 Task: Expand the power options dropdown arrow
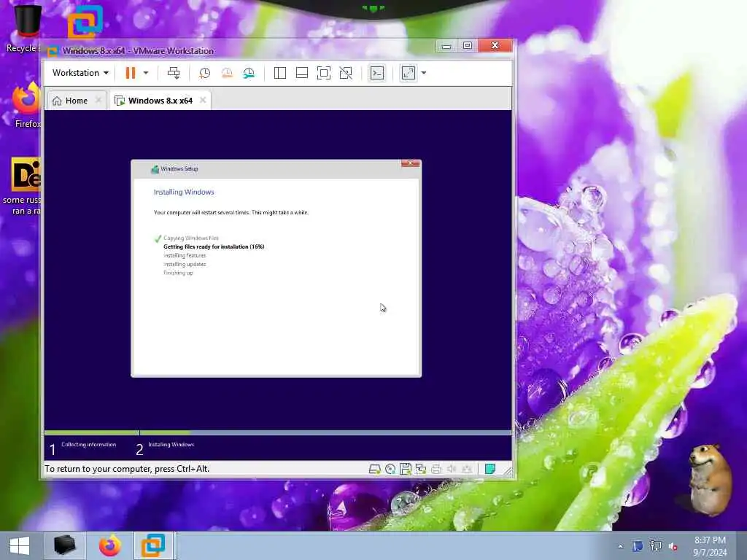[x=146, y=73]
